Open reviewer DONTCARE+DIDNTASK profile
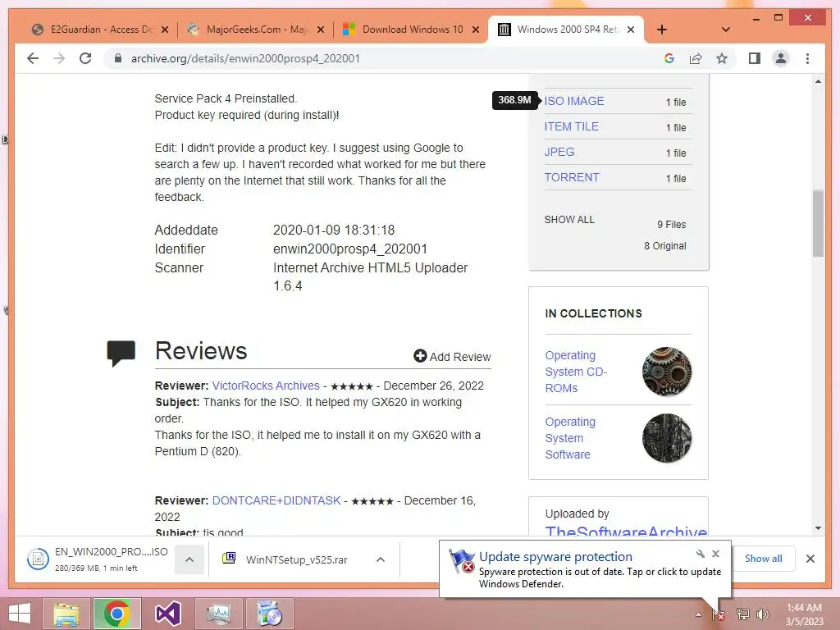 (x=276, y=500)
